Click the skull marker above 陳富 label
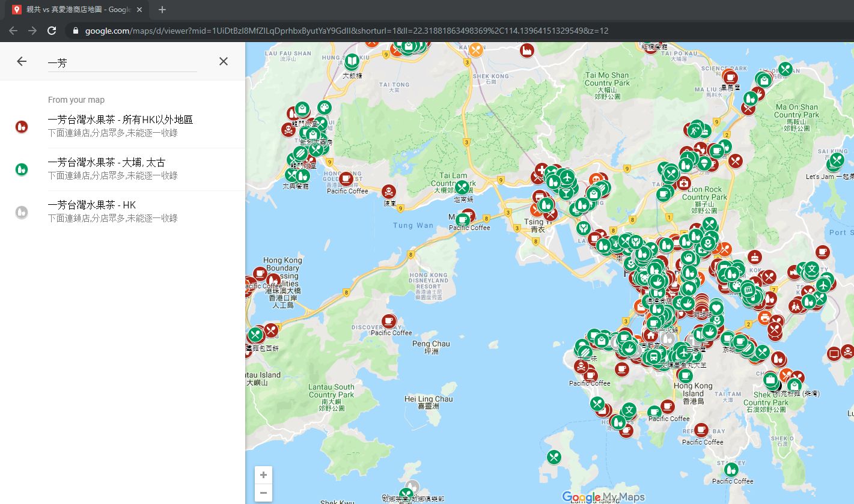This screenshot has height=504, width=854. [389, 192]
